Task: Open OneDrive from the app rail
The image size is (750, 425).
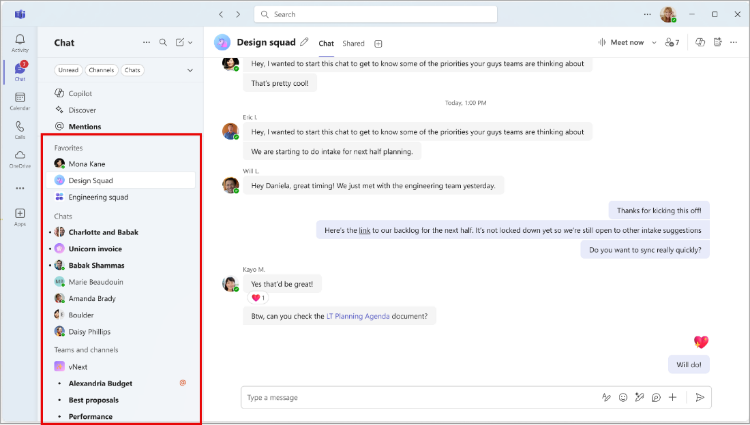Action: pyautogui.click(x=20, y=159)
